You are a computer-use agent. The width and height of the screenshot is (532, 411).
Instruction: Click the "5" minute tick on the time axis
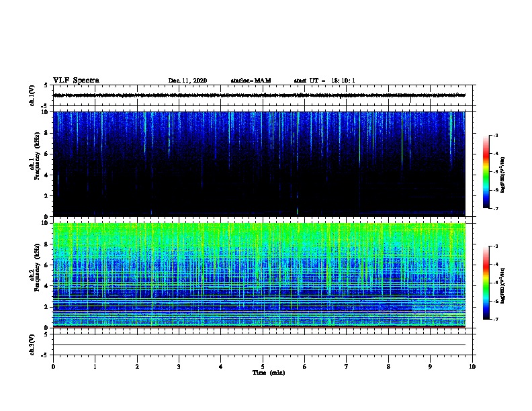[263, 366]
